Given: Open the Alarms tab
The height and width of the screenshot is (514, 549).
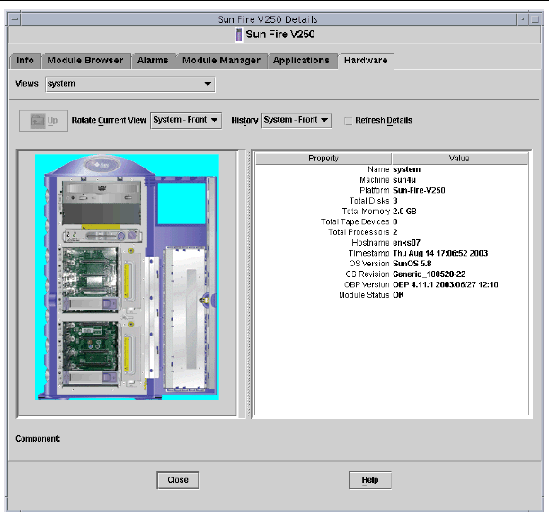Looking at the screenshot, I should (x=153, y=61).
